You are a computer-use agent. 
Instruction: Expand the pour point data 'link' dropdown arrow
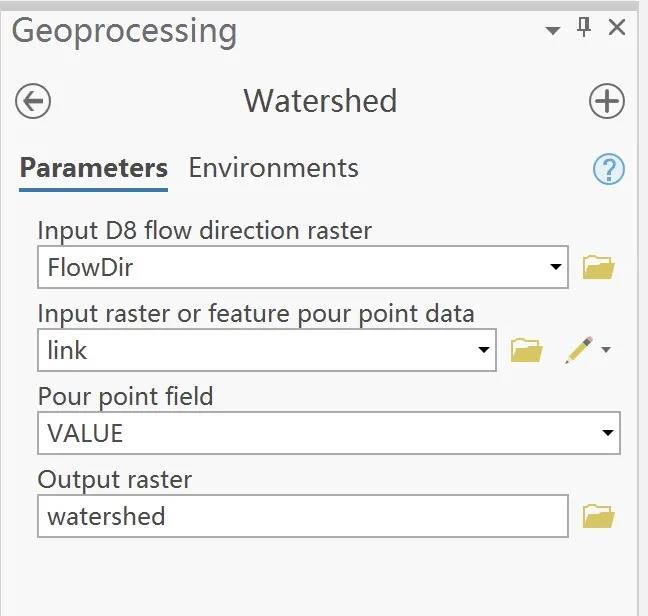click(483, 350)
